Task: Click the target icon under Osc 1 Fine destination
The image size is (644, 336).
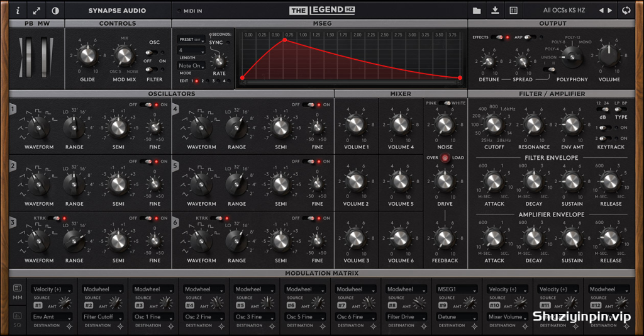Action: 170,327
